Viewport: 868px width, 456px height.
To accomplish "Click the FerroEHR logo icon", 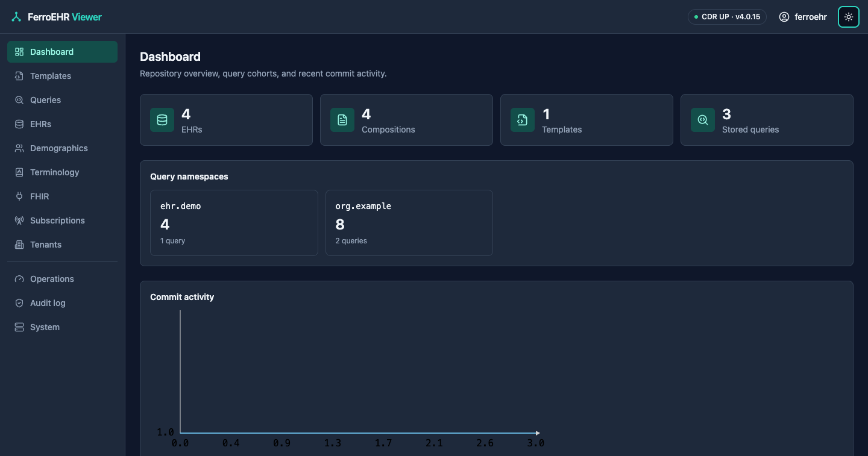I will (16, 17).
